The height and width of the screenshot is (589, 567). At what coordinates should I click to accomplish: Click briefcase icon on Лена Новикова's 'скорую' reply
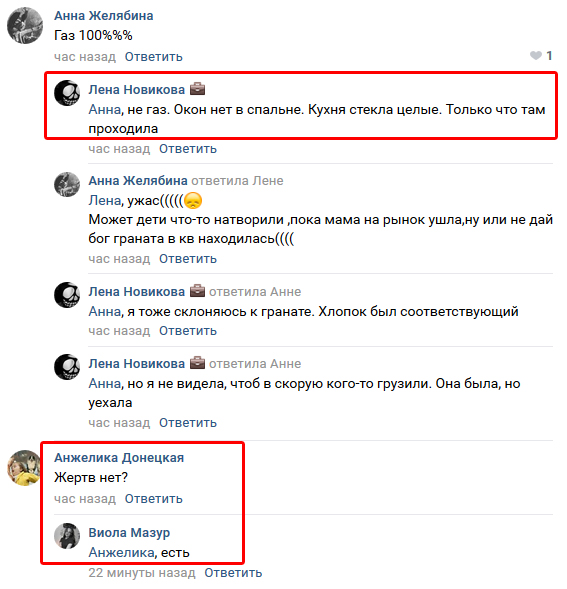198,363
